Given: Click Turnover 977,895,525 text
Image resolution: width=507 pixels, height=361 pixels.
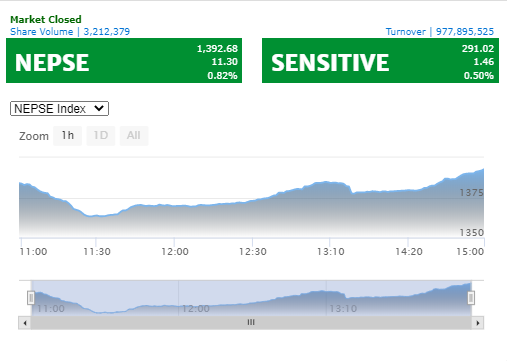Looking at the screenshot, I should click(440, 32).
